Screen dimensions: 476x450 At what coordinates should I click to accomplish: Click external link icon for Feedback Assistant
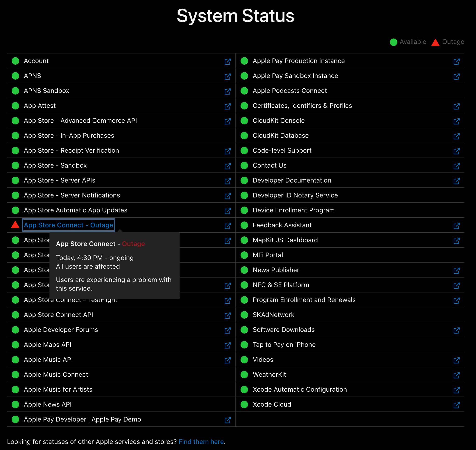[456, 226]
